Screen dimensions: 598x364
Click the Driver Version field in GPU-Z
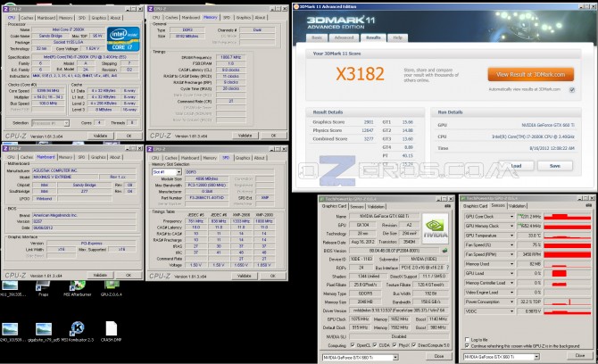399,310
